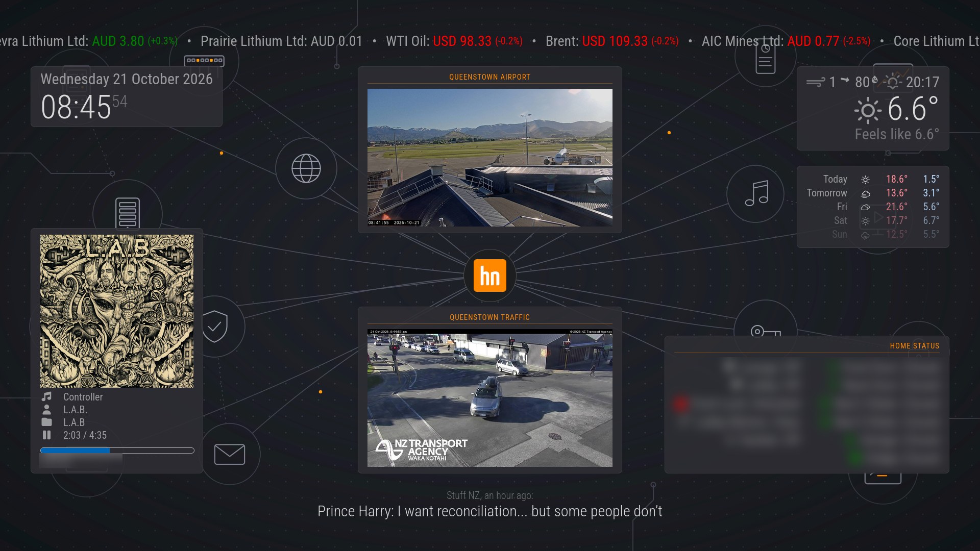Click the Tomorrow cloudy forecast icon

[x=865, y=193]
